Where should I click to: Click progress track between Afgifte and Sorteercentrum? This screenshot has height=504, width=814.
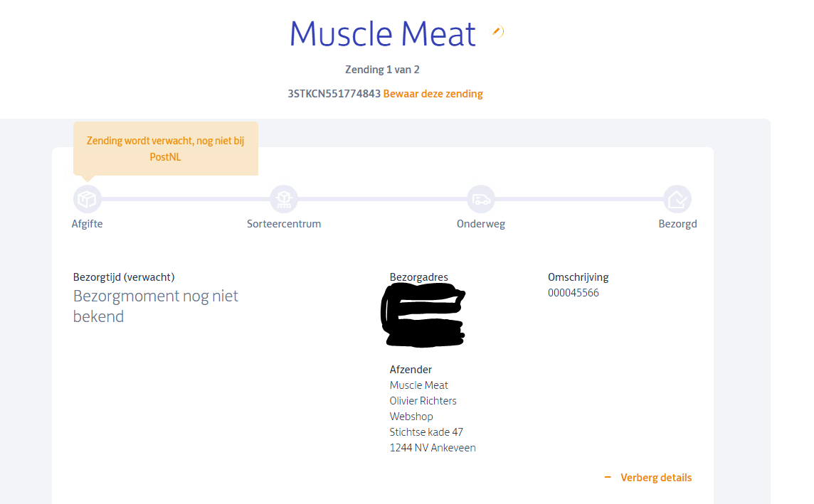[x=186, y=199]
